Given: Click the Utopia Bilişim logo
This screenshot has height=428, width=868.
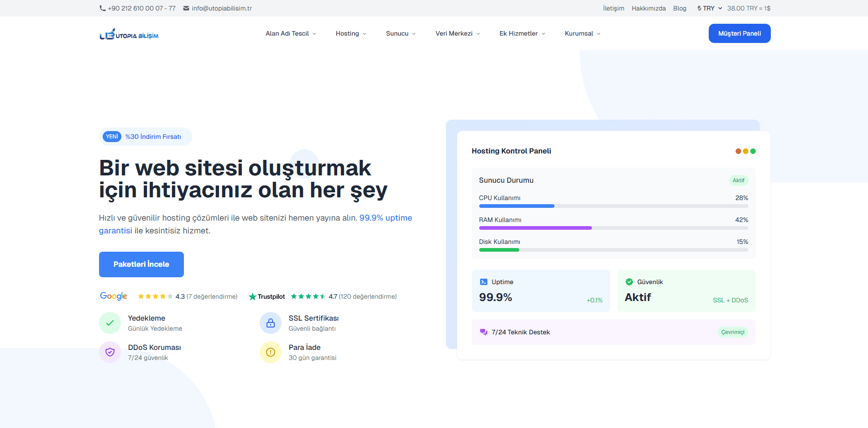Looking at the screenshot, I should [x=129, y=34].
